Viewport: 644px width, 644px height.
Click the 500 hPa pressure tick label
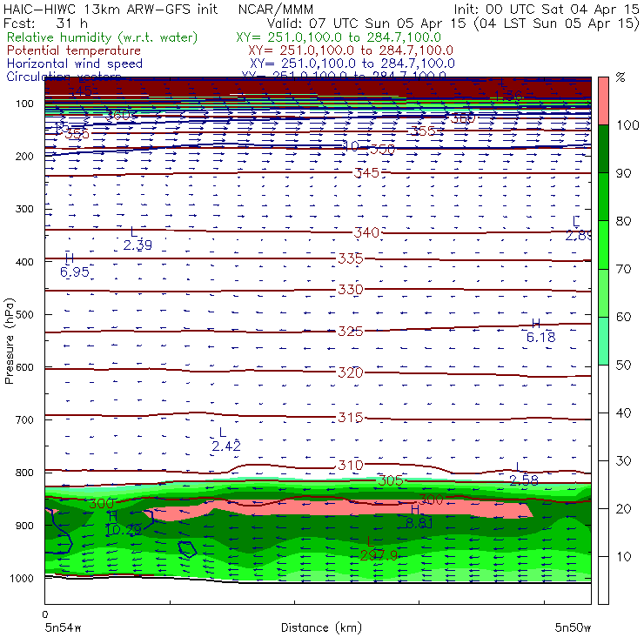click(x=24, y=315)
